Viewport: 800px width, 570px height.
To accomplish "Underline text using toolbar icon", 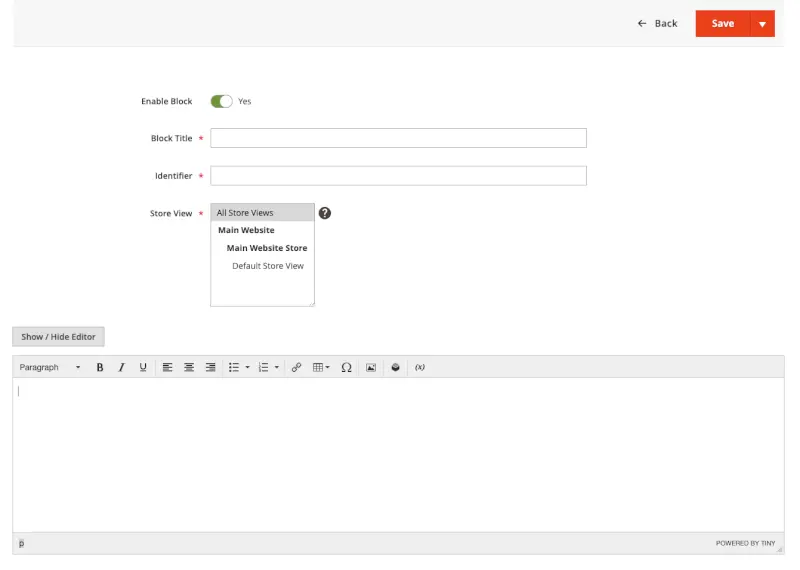I will (143, 367).
